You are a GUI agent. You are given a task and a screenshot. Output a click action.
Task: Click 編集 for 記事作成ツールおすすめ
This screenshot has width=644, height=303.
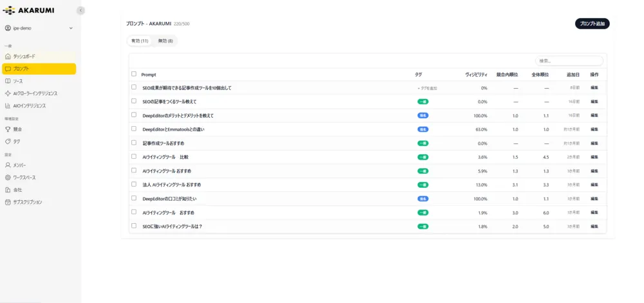tap(594, 143)
